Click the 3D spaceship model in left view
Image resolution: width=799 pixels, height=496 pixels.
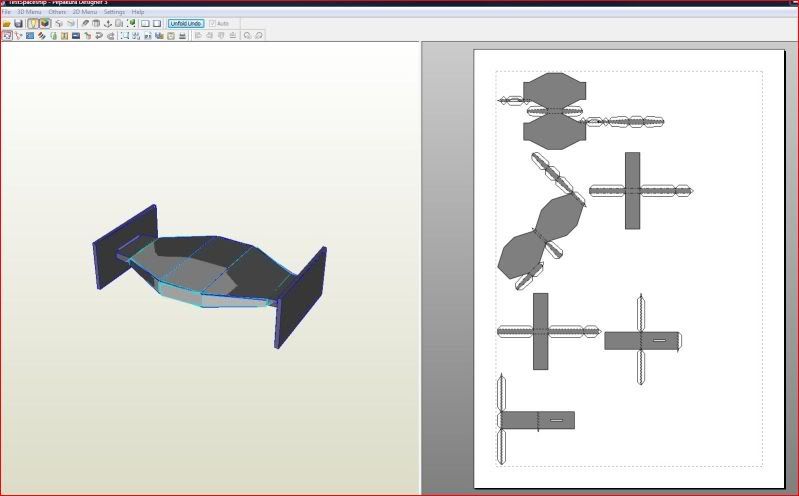209,276
